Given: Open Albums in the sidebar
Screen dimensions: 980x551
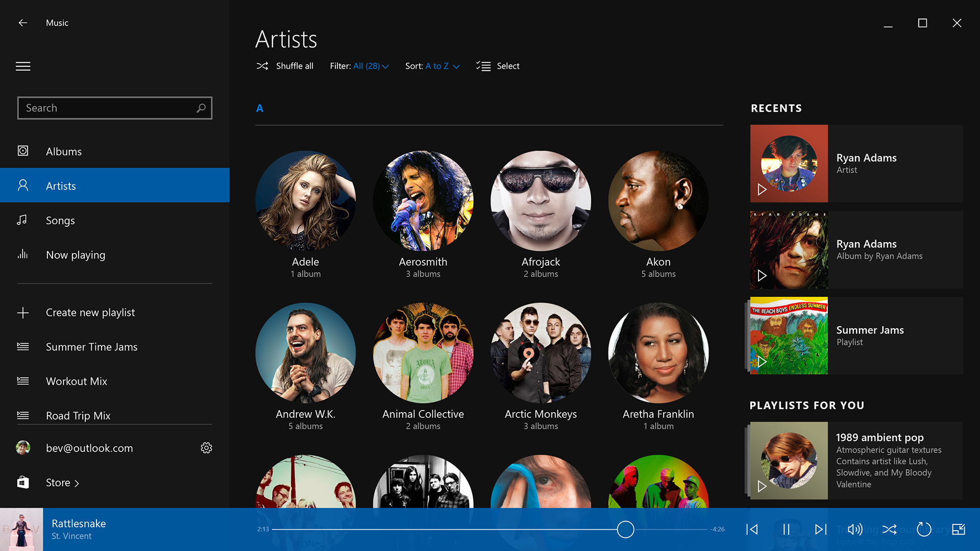Looking at the screenshot, I should pyautogui.click(x=115, y=151).
